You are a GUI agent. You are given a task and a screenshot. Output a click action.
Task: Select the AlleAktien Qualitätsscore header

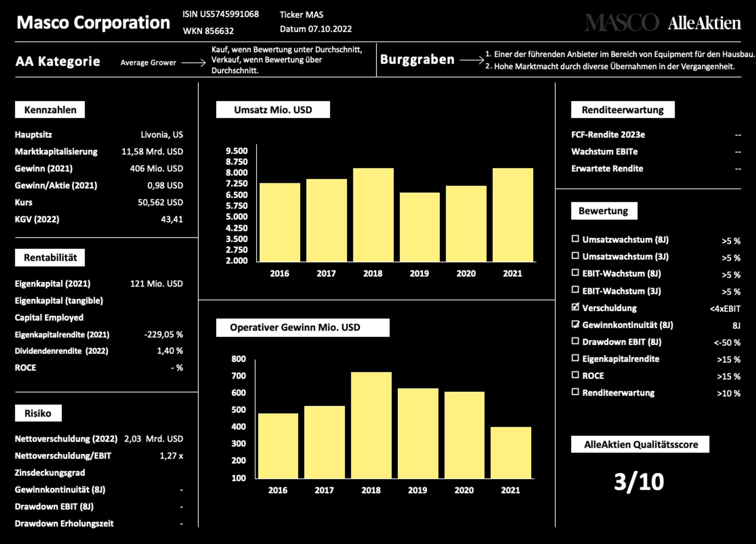pyautogui.click(x=640, y=444)
